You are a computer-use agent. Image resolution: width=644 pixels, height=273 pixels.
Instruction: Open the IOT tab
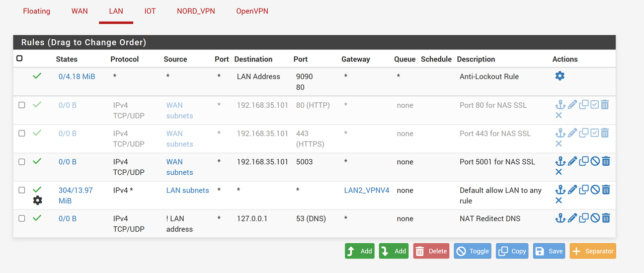(x=150, y=11)
